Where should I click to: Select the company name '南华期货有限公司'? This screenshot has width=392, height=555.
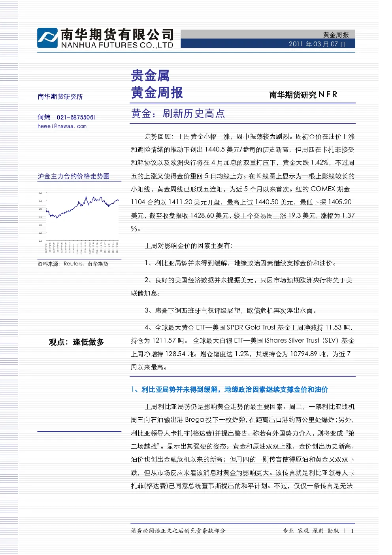click(117, 34)
